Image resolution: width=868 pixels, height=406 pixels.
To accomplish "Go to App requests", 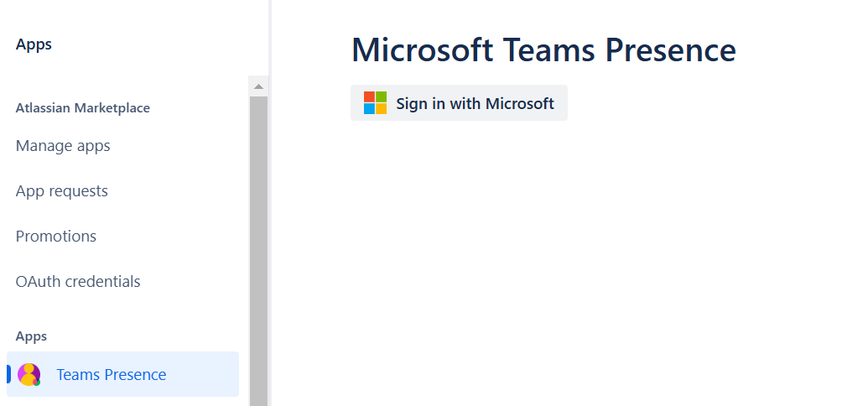I will (62, 191).
